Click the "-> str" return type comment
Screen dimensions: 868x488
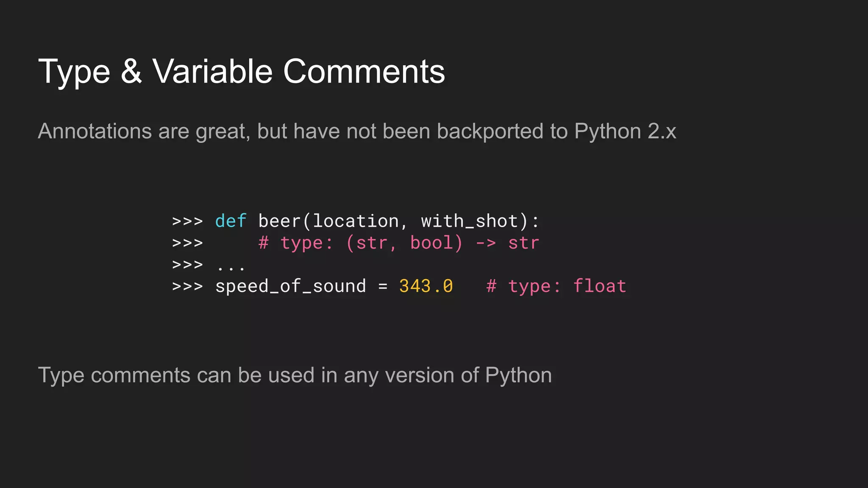507,243
